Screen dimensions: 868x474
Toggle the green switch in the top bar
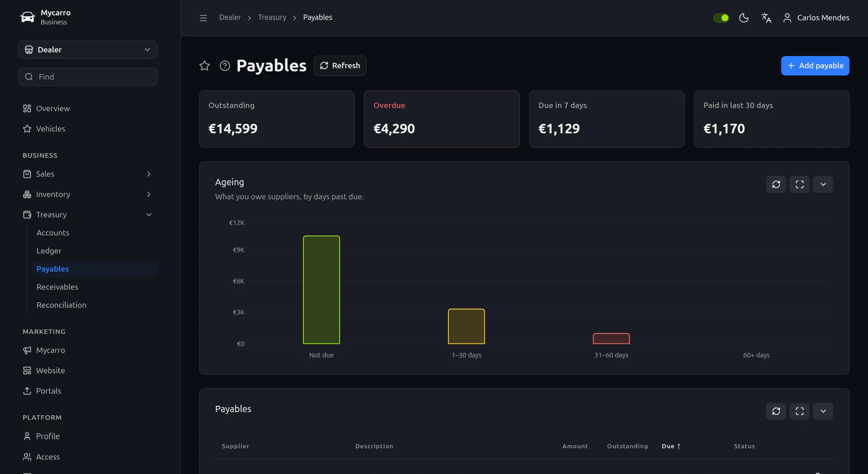coord(721,18)
